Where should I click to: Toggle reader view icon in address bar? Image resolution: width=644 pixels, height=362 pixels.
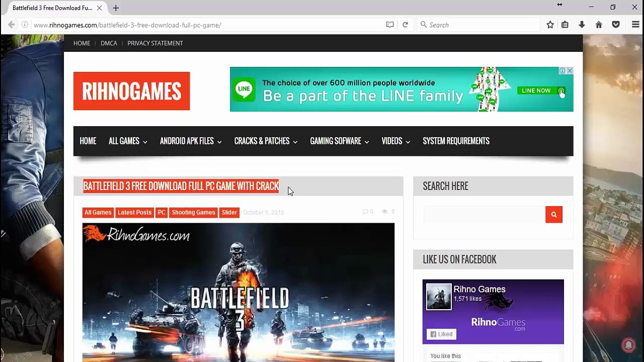click(390, 25)
